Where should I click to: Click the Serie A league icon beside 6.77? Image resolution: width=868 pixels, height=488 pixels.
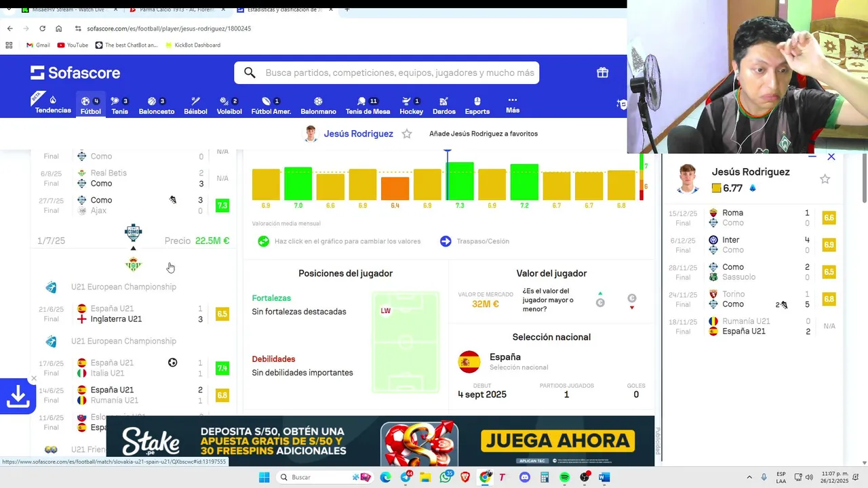pyautogui.click(x=753, y=188)
